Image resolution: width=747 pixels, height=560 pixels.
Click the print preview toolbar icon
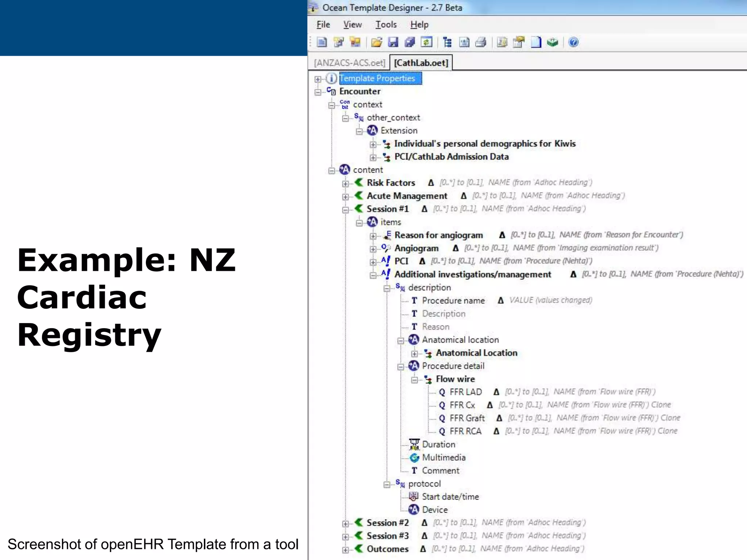pos(464,42)
